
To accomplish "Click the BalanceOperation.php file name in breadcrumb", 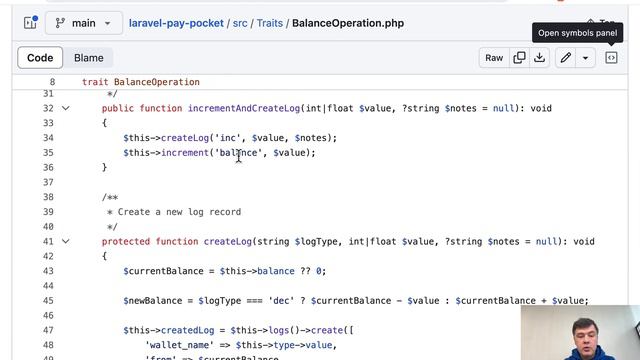I will [348, 23].
